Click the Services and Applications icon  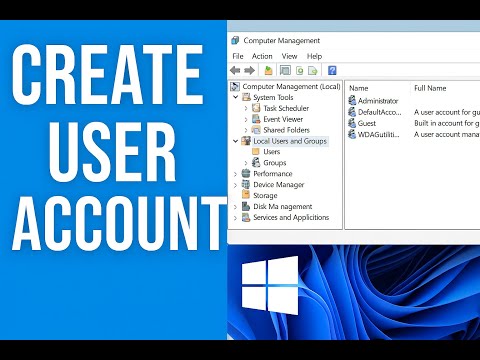point(246,217)
